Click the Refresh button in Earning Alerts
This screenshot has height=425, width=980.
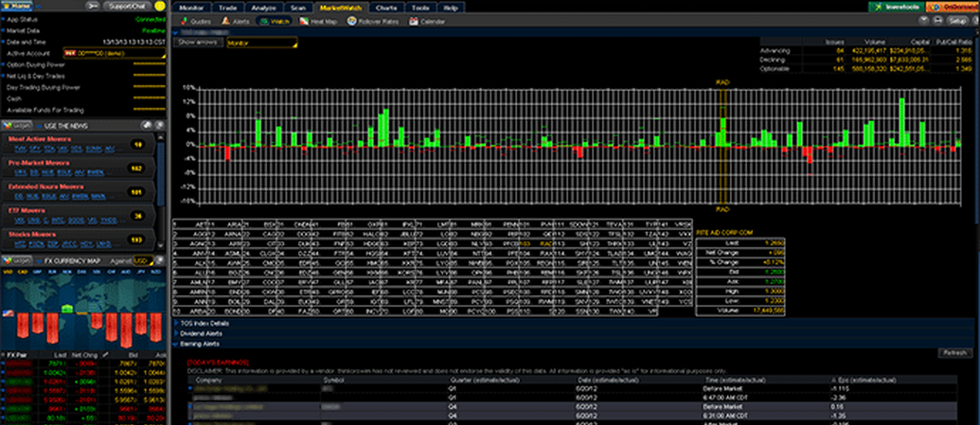click(953, 353)
